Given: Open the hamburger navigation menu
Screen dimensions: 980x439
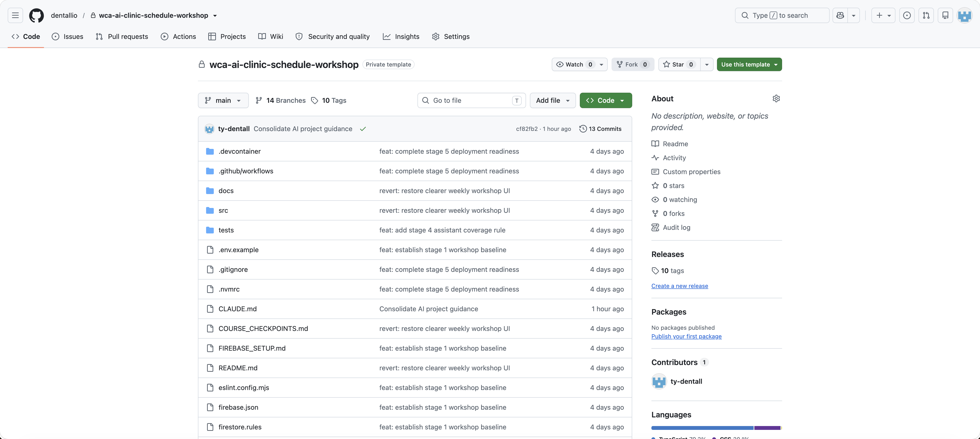Looking at the screenshot, I should point(15,15).
